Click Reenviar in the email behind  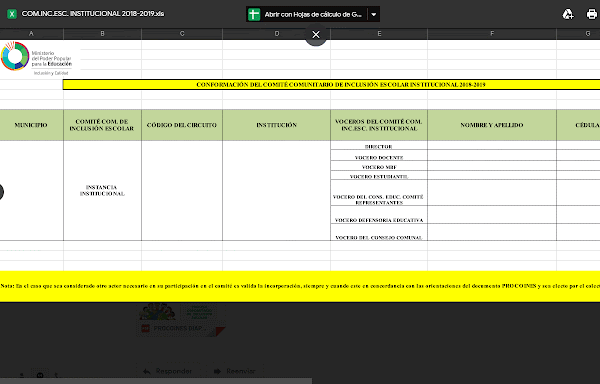click(x=234, y=371)
